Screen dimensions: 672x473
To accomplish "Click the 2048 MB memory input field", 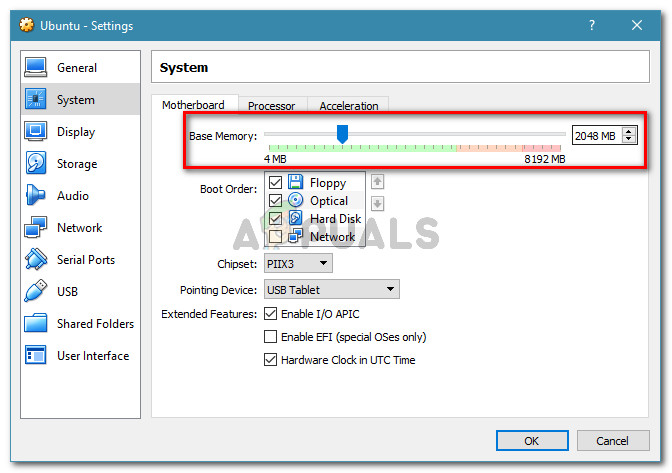I will pos(598,136).
